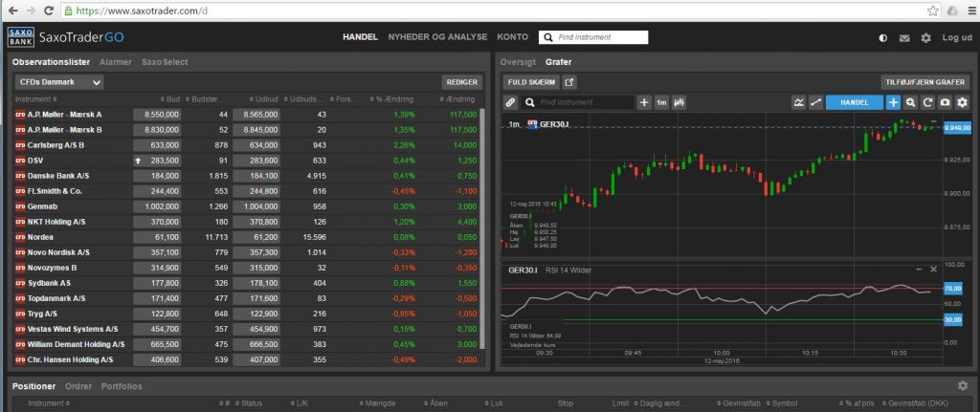
Task: Click CFD icon next to Genmab
Action: tap(20, 206)
